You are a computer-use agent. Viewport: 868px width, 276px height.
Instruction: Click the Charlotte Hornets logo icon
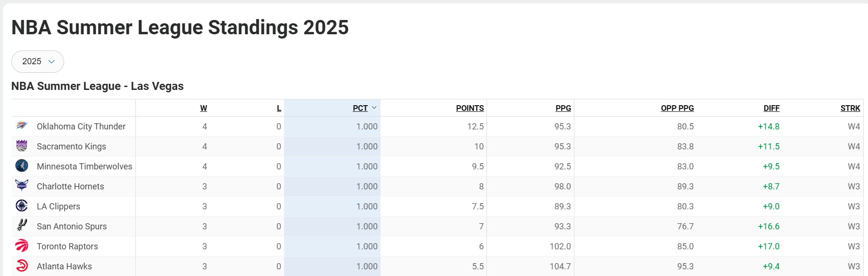21,186
